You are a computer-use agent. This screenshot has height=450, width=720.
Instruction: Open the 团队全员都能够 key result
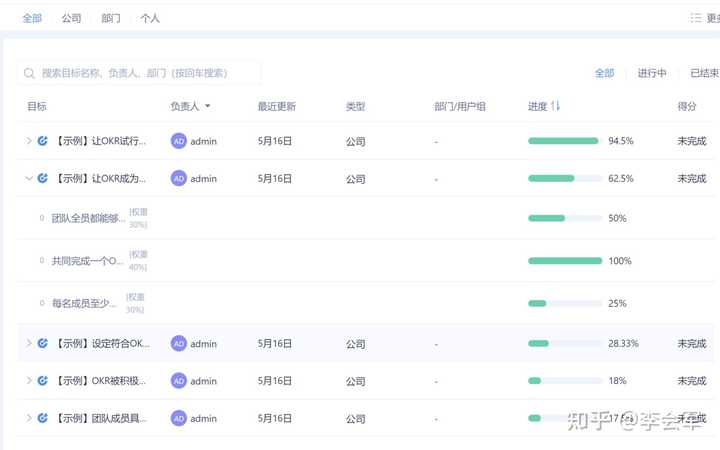[x=88, y=218]
